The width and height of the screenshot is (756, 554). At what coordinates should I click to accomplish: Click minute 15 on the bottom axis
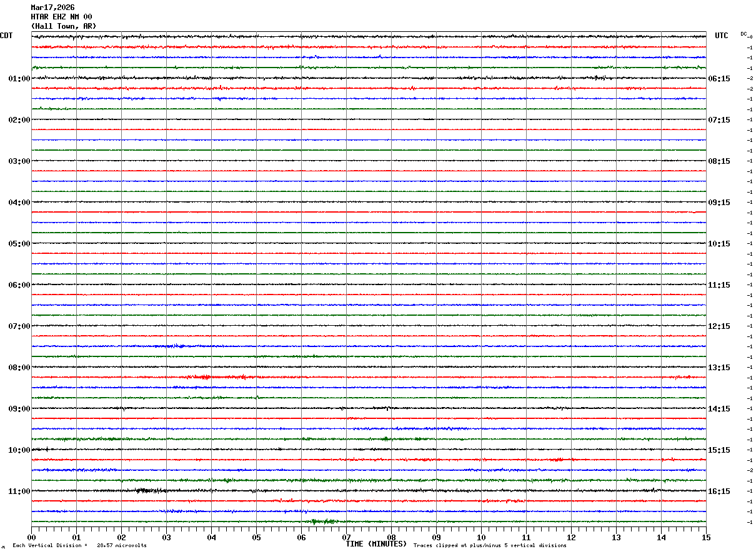tap(706, 537)
